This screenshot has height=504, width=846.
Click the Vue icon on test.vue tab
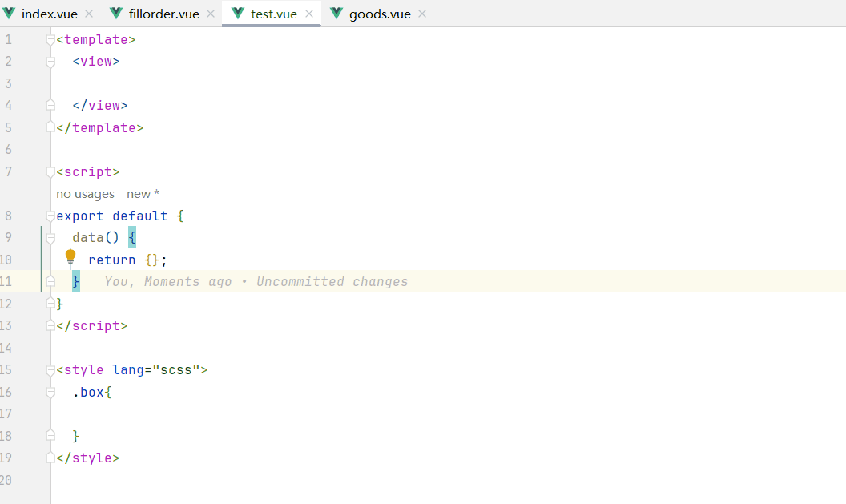tap(238, 14)
